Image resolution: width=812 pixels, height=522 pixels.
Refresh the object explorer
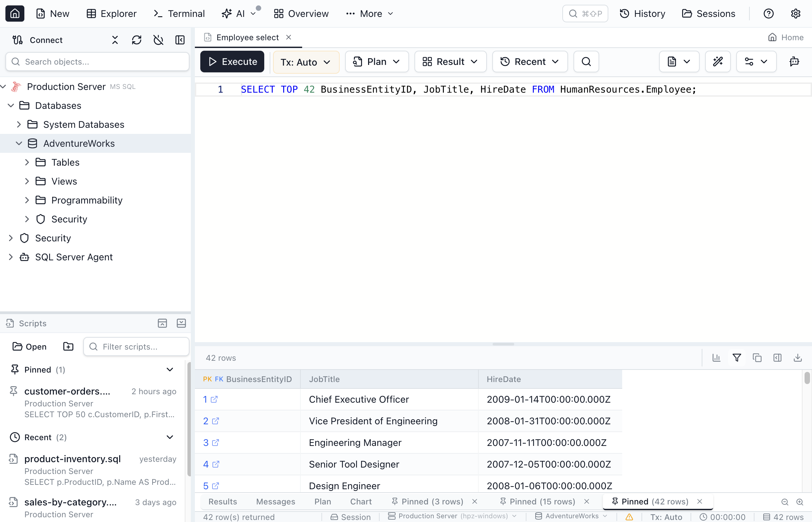(137, 40)
